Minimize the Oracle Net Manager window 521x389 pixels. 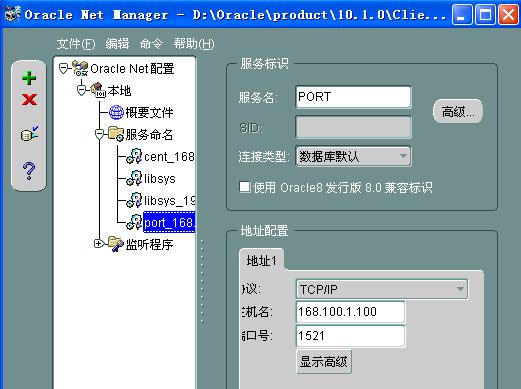tap(462, 15)
